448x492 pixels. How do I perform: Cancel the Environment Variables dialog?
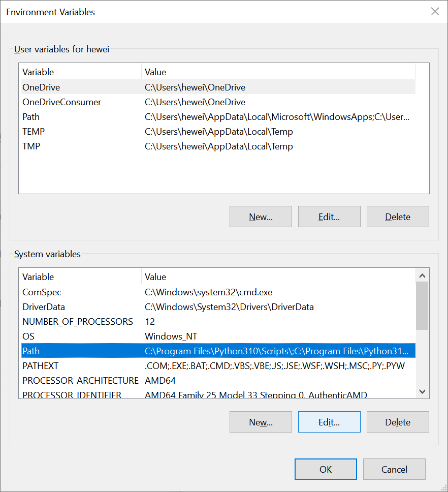394,469
